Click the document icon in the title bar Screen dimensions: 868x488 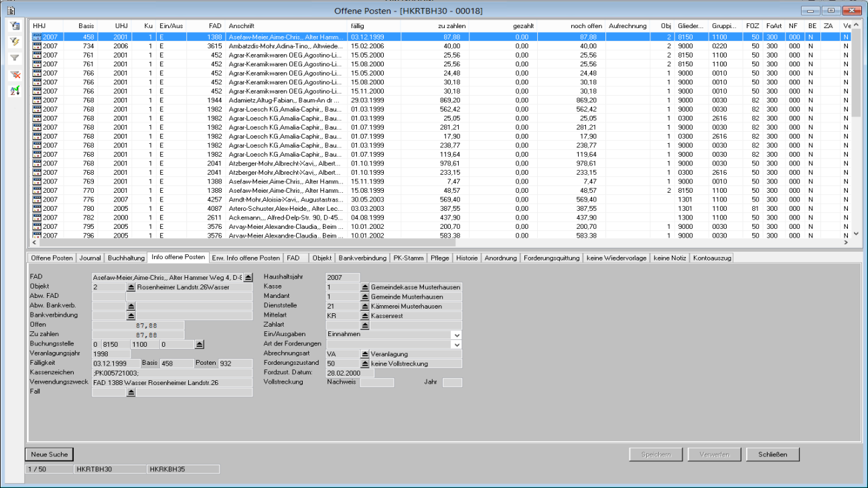11,11
